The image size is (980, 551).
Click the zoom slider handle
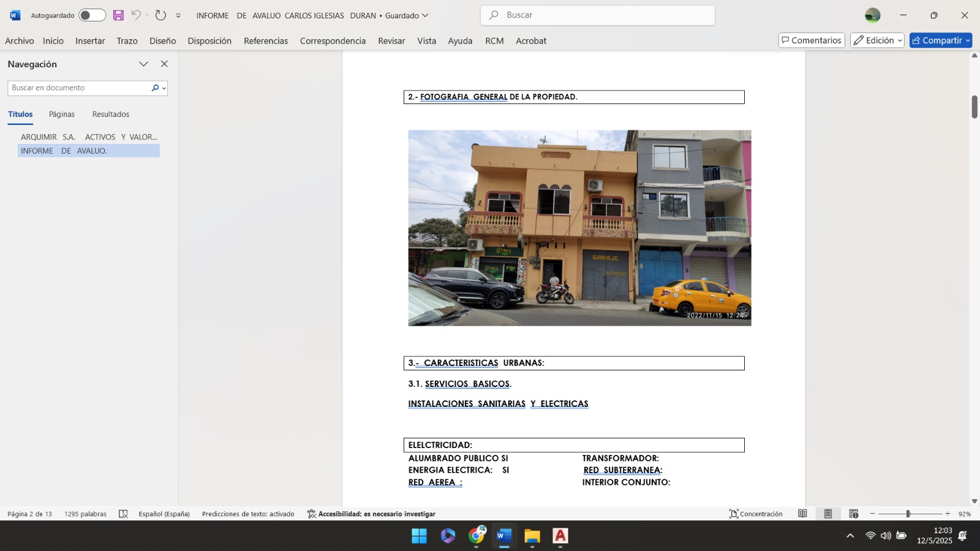point(908,514)
